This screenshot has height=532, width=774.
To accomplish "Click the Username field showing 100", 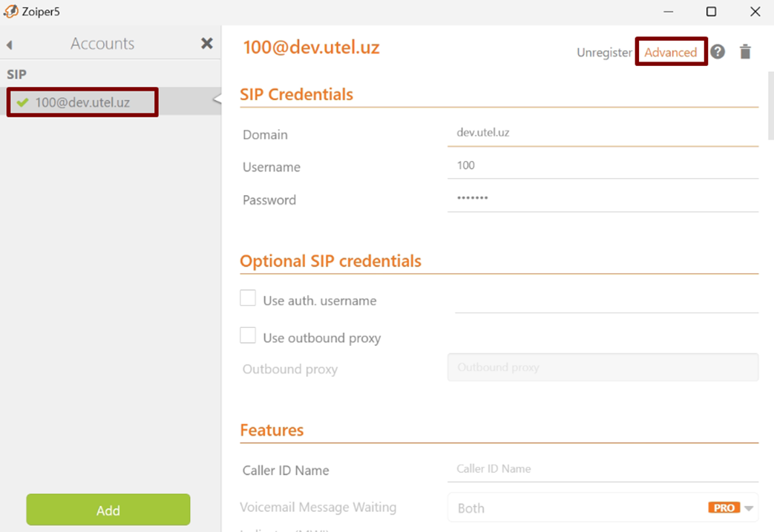I will [603, 166].
